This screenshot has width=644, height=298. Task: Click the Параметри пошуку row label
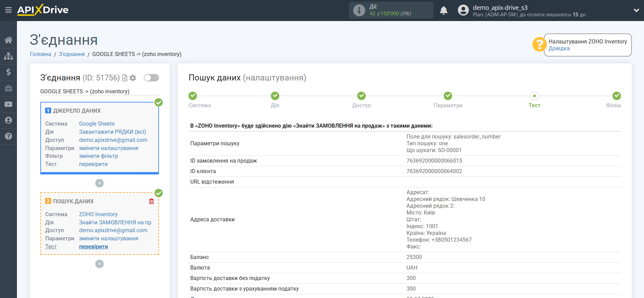click(x=215, y=143)
